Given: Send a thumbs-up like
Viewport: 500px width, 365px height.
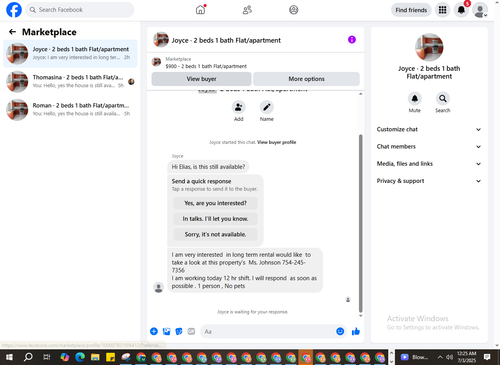Looking at the screenshot, I should [356, 331].
